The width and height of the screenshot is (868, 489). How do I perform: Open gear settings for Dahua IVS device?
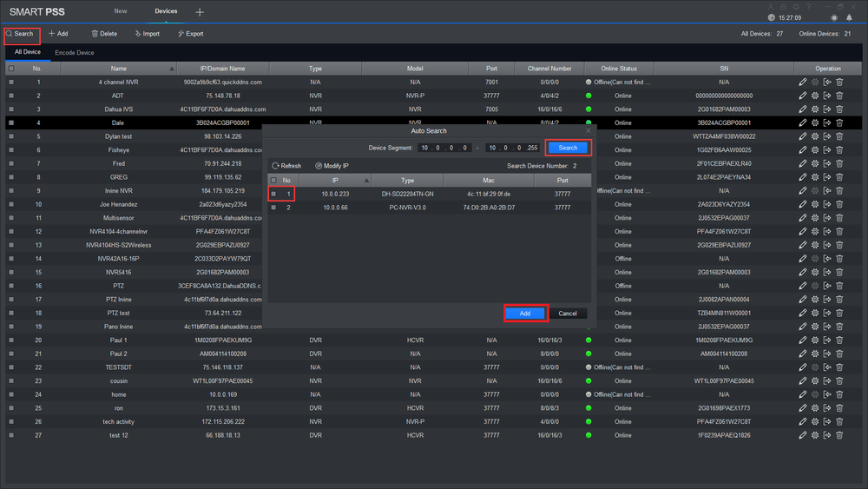pos(815,109)
